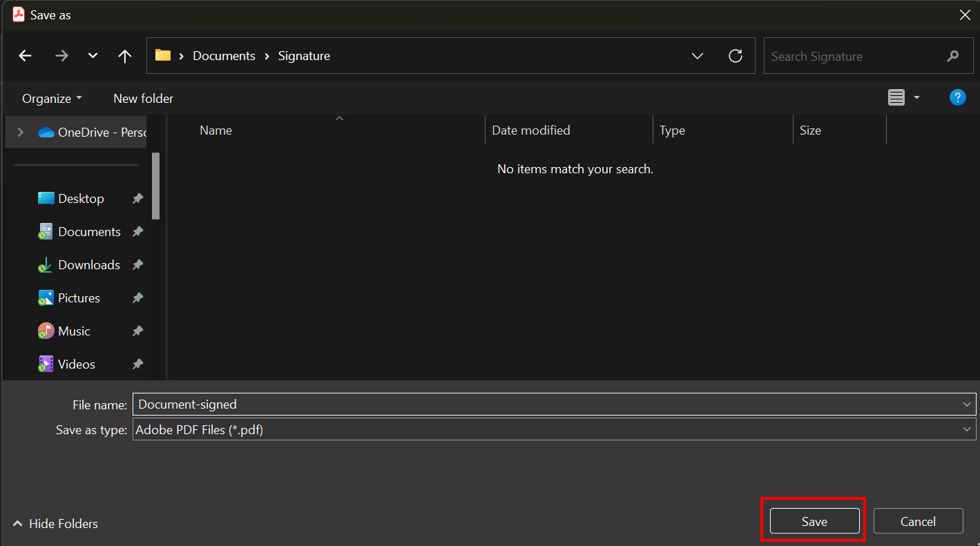Viewport: 980px width, 546px height.
Task: Open Help via the question mark icon
Action: point(957,97)
